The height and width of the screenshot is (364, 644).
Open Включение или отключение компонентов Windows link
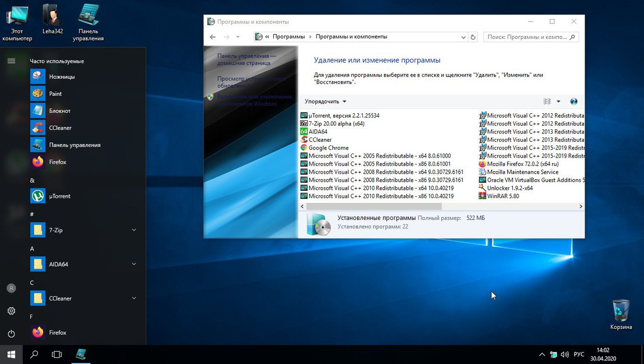(x=255, y=100)
